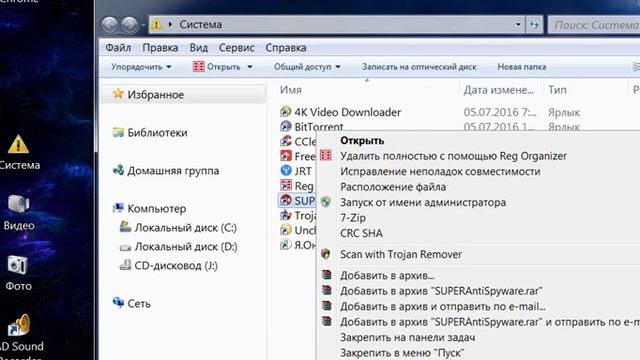Open the CRC SHA submenu entry
Viewport: 640px width, 360px height.
click(361, 233)
